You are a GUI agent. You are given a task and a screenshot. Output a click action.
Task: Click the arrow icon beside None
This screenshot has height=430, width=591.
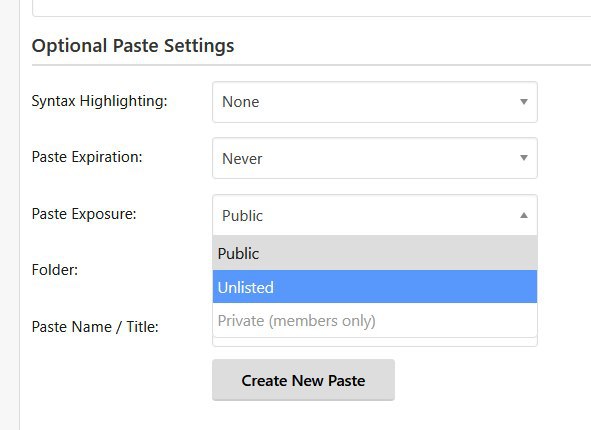pyautogui.click(x=524, y=102)
